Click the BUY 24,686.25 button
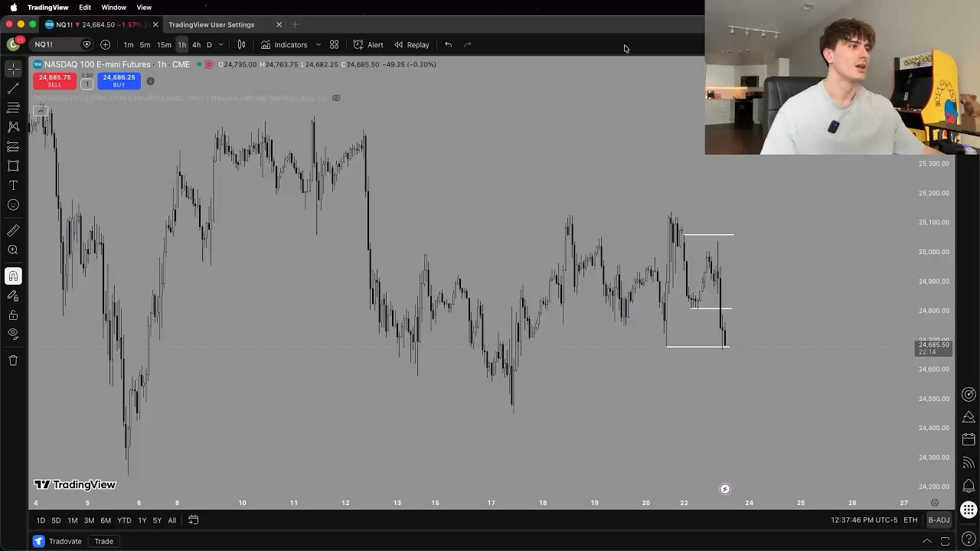The image size is (980, 551). (119, 80)
